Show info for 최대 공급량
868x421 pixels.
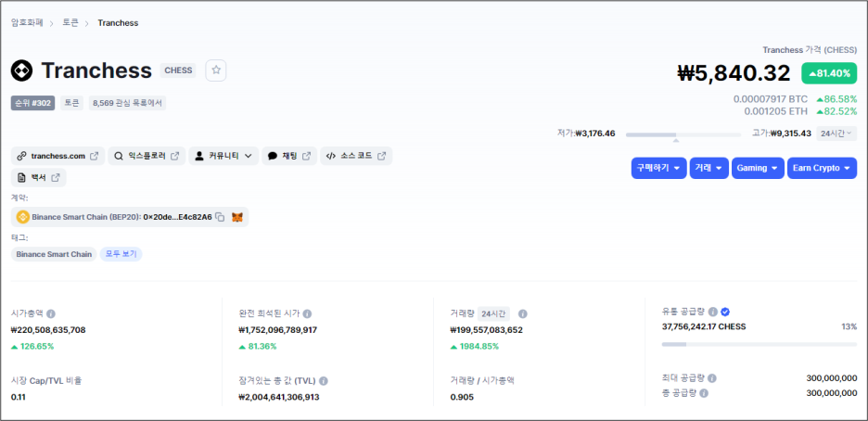[712, 378]
